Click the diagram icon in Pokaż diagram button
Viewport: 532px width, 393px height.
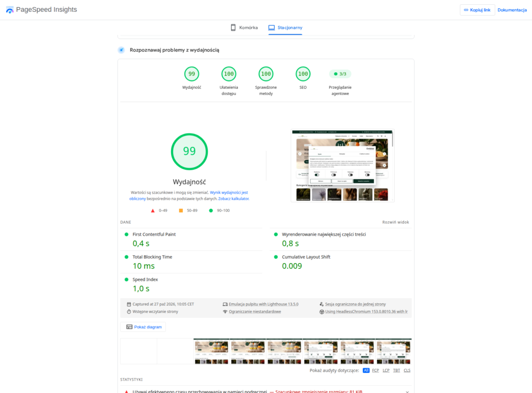click(129, 327)
